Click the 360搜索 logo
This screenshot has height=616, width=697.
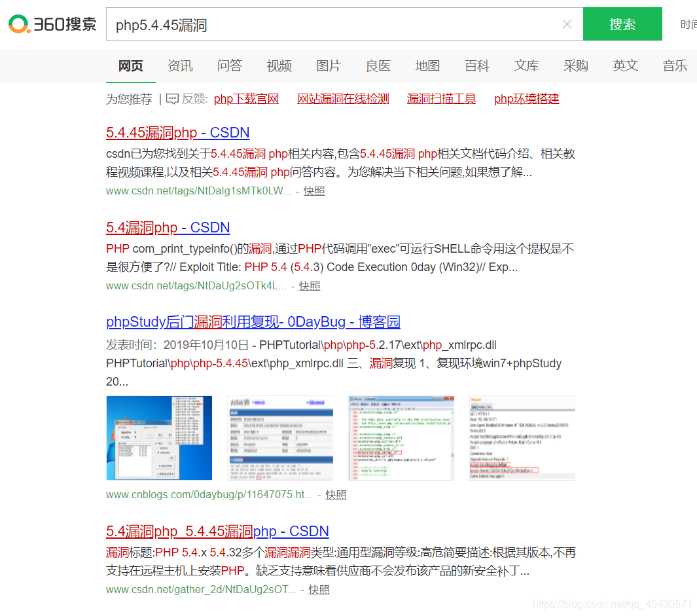52,24
